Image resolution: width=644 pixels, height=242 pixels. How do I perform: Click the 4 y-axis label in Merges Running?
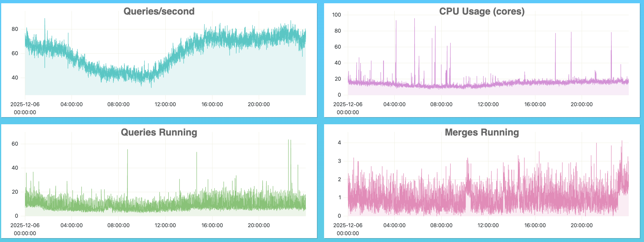coord(340,143)
